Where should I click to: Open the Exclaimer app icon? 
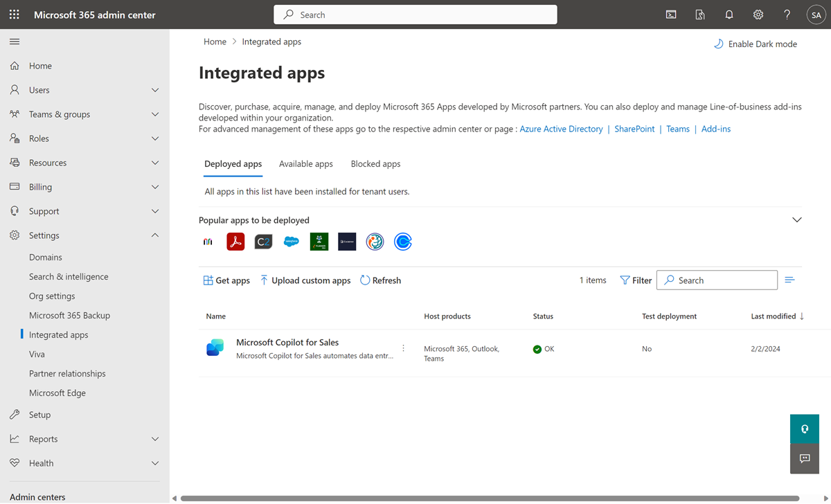coord(347,242)
